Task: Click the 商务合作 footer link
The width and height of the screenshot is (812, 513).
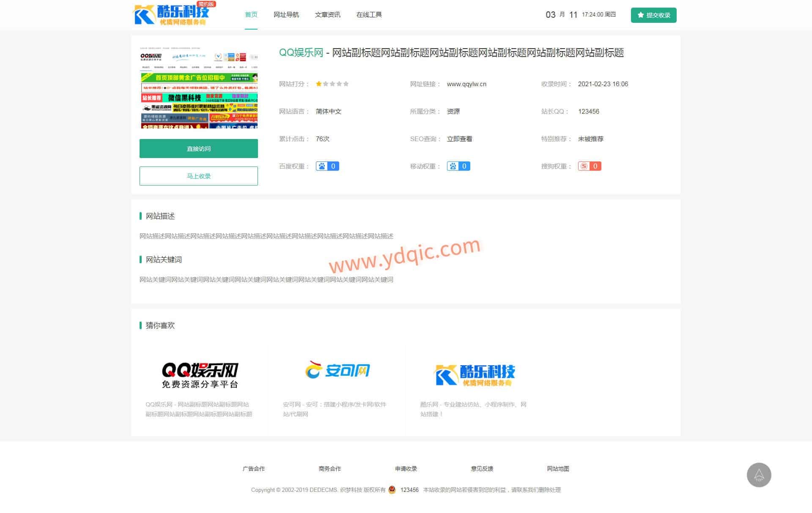Action: pos(330,469)
